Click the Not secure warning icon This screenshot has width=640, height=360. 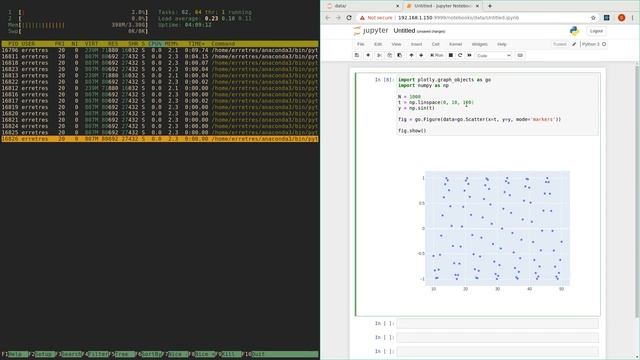362,18
